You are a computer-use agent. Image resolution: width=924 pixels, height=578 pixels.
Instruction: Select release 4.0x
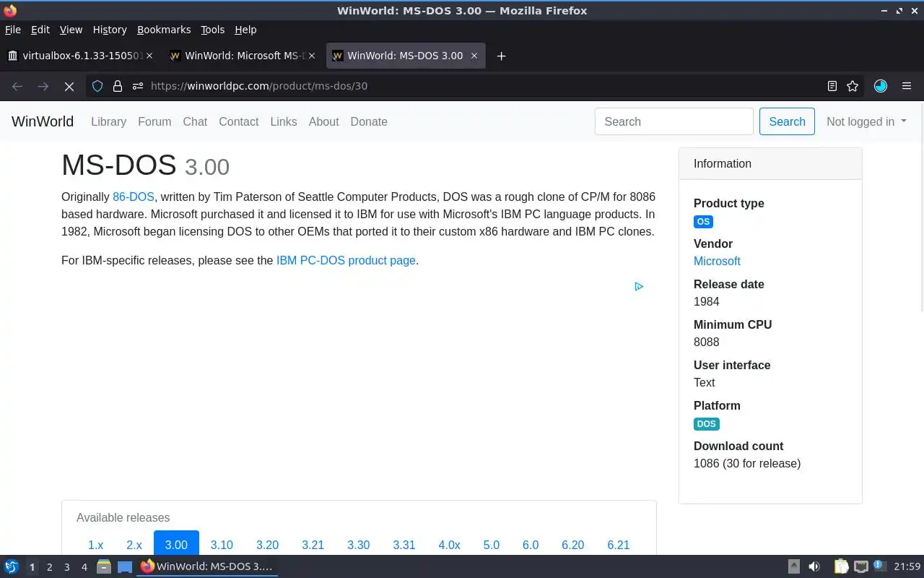pyautogui.click(x=449, y=545)
